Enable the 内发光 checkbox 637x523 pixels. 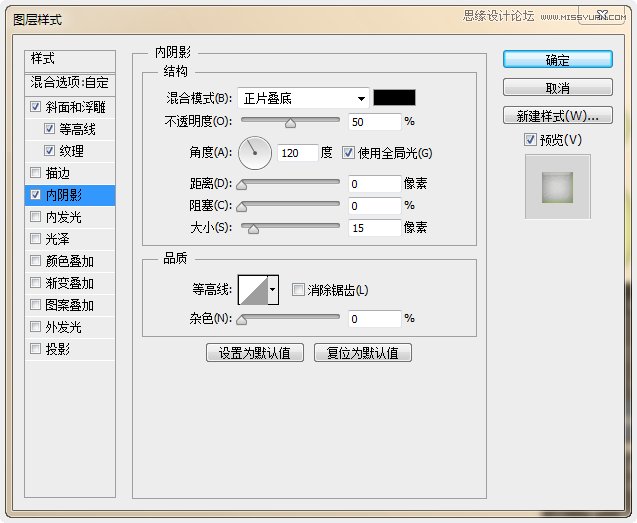click(x=36, y=217)
